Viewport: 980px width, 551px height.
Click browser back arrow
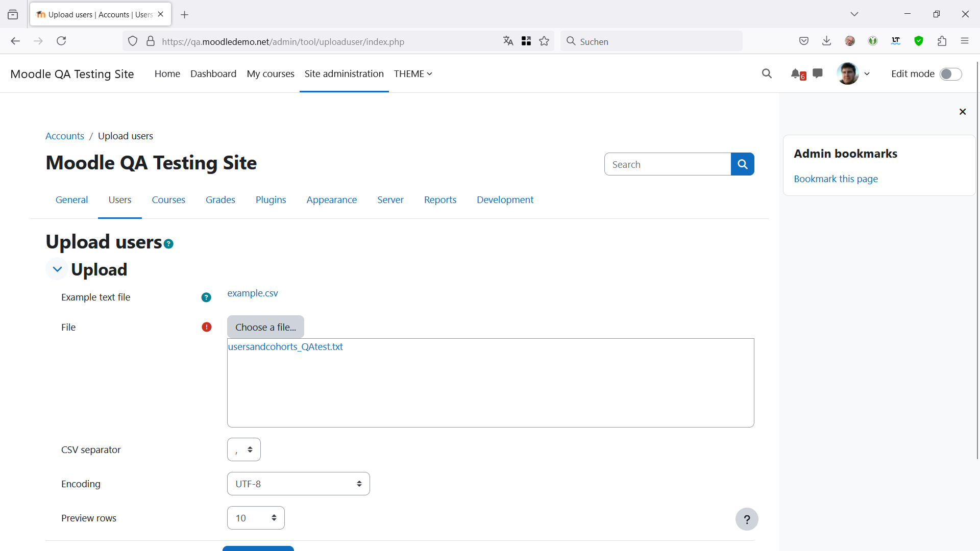tap(15, 41)
